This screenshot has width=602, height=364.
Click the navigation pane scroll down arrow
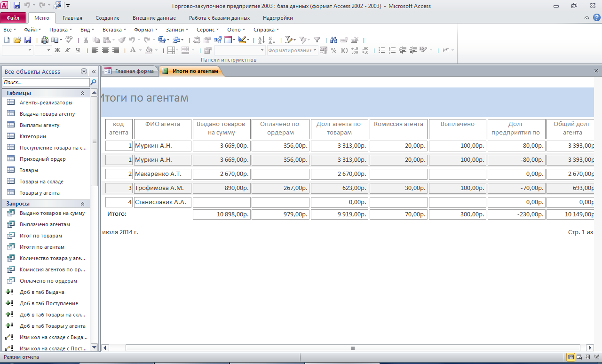[x=94, y=348]
